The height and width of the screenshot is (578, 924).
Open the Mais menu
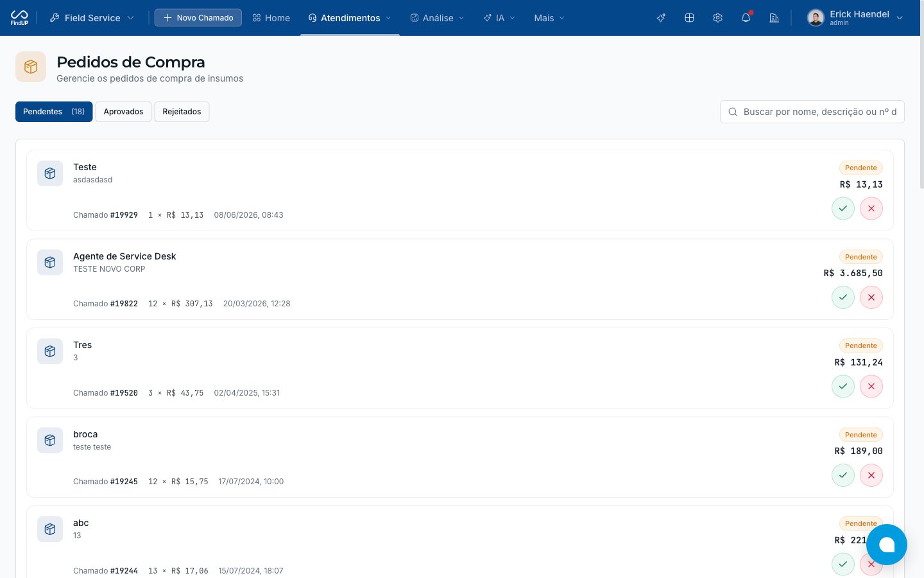pyautogui.click(x=549, y=18)
